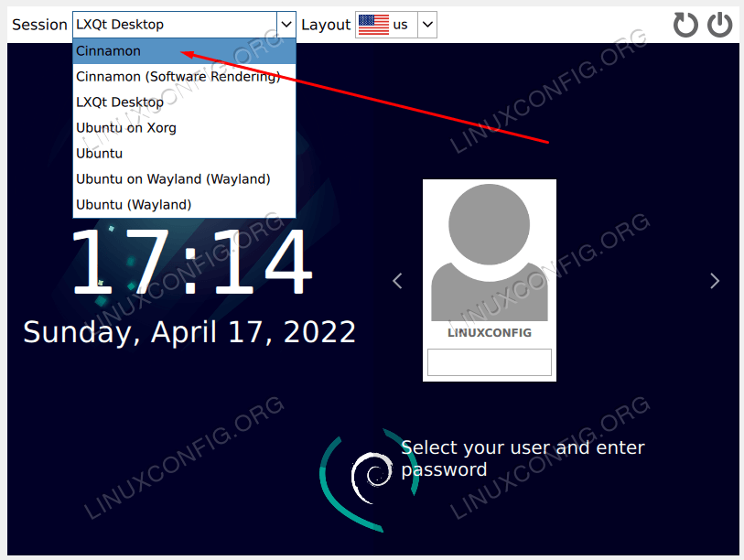The width and height of the screenshot is (744, 560).
Task: Select LXQt Desktop in session list
Action: (184, 102)
